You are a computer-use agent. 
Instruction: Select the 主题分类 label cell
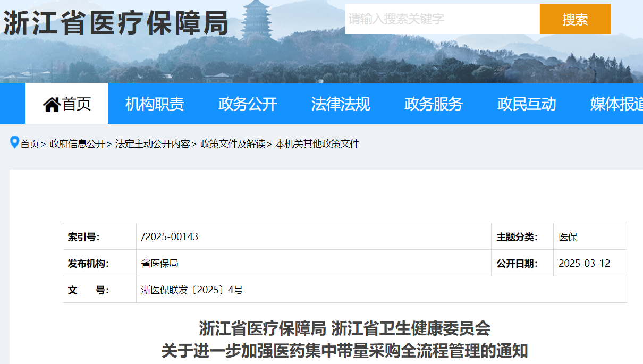(522, 236)
